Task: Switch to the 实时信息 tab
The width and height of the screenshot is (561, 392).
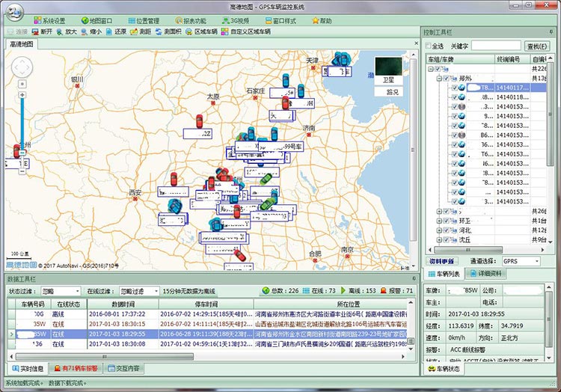Action: 28,368
